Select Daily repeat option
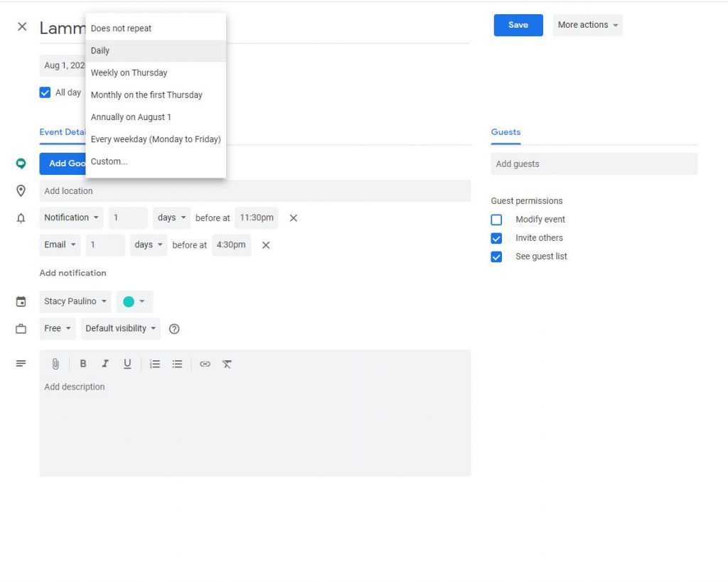Viewport: 728px width, 582px height. tap(156, 50)
